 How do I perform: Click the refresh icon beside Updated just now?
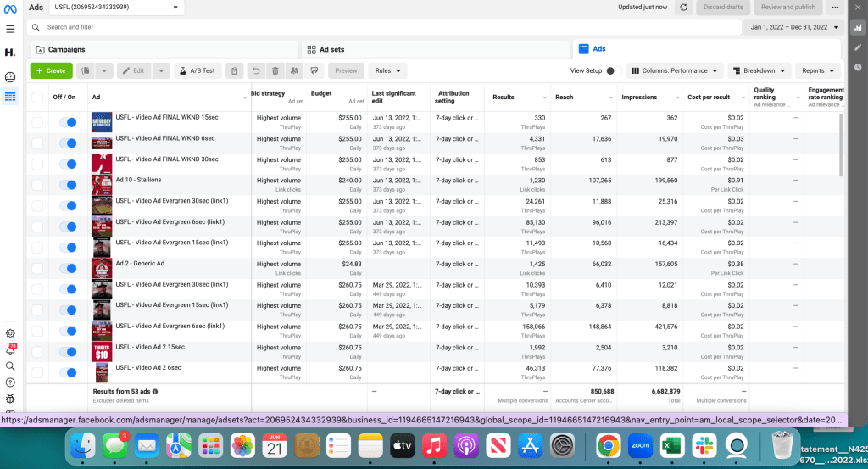pyautogui.click(x=682, y=8)
